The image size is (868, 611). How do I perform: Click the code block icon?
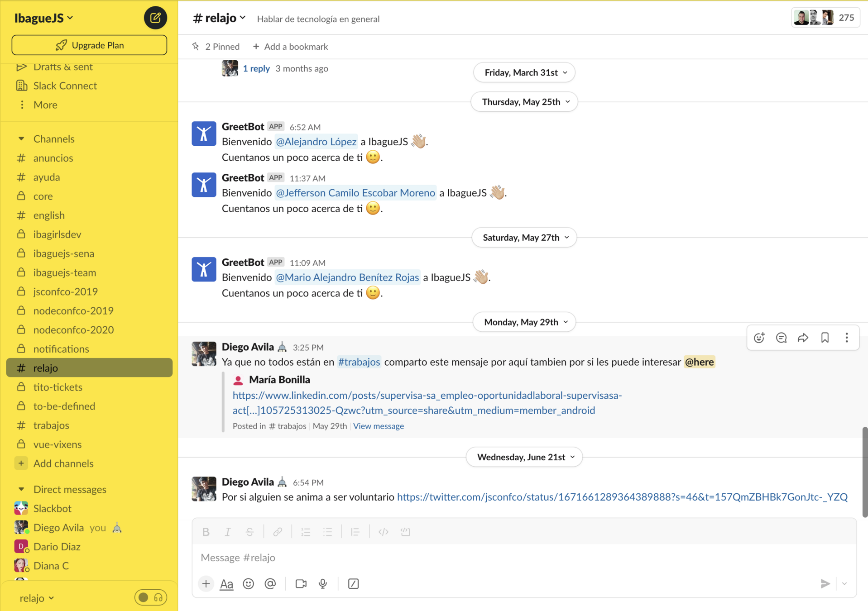click(x=405, y=532)
